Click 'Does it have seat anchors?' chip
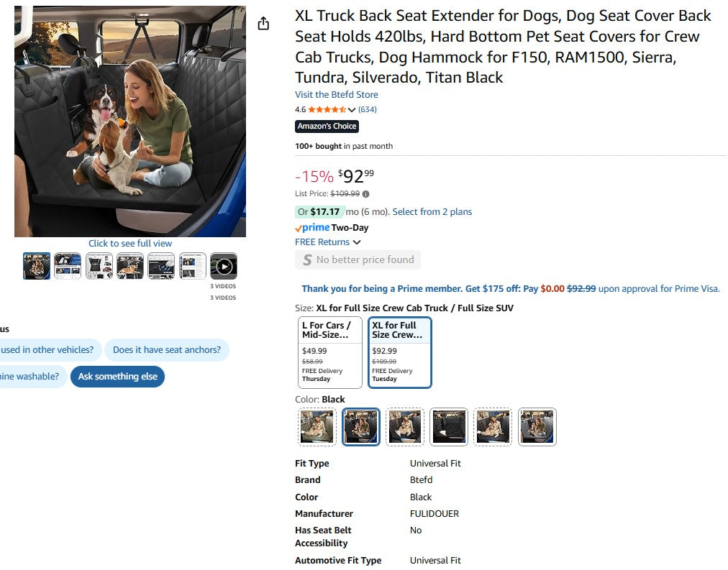This screenshot has height=570, width=728. click(x=167, y=349)
